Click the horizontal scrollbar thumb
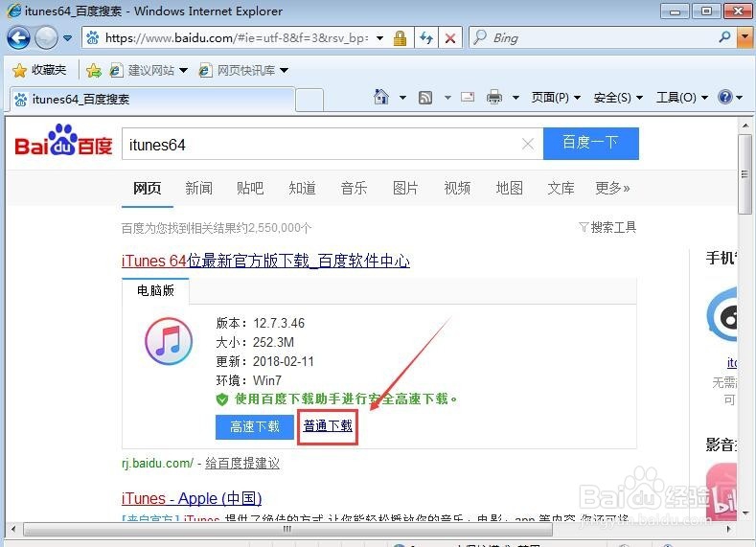756x547 pixels. (287, 529)
